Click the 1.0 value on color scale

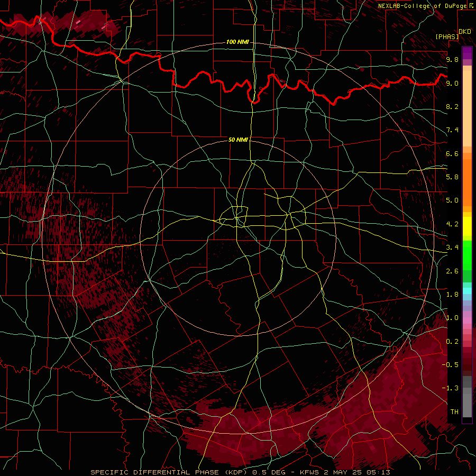tap(452, 318)
